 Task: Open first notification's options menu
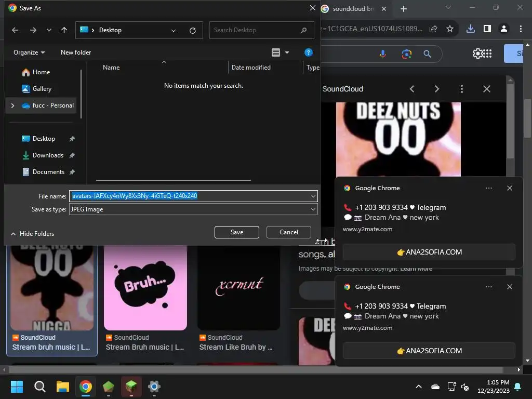489,188
